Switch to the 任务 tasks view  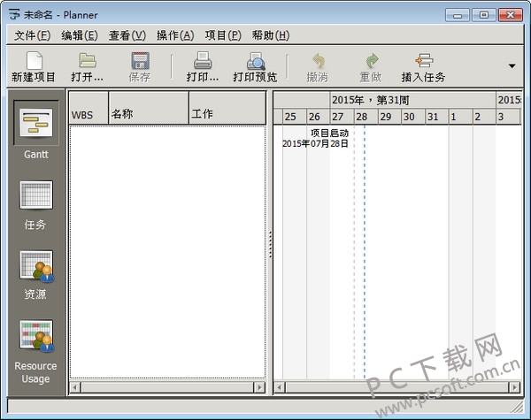36,205
